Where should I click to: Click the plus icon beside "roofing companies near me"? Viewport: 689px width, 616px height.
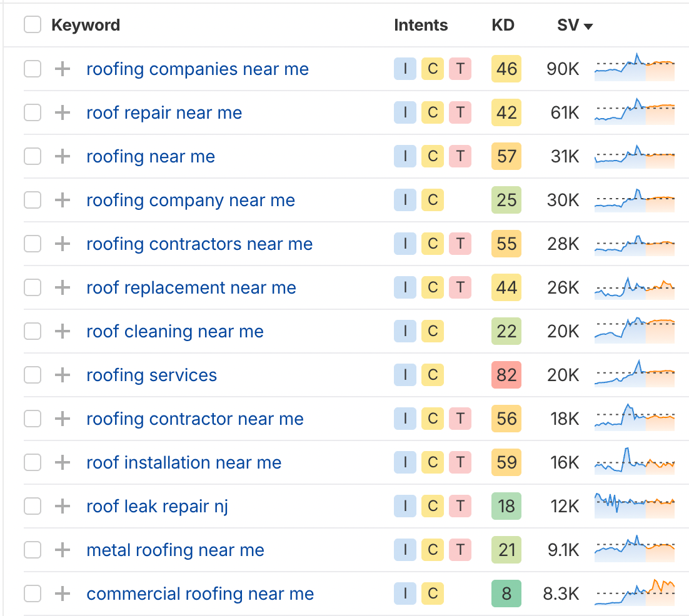point(61,69)
